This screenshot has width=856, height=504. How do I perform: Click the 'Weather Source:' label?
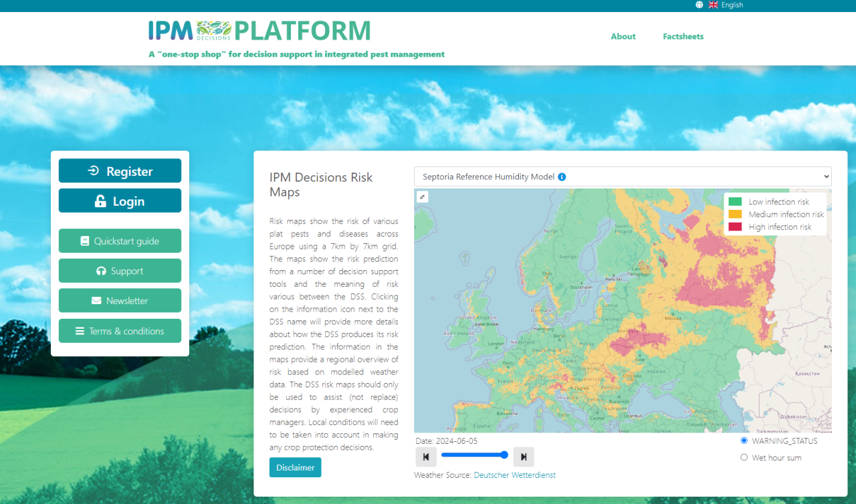click(x=443, y=475)
